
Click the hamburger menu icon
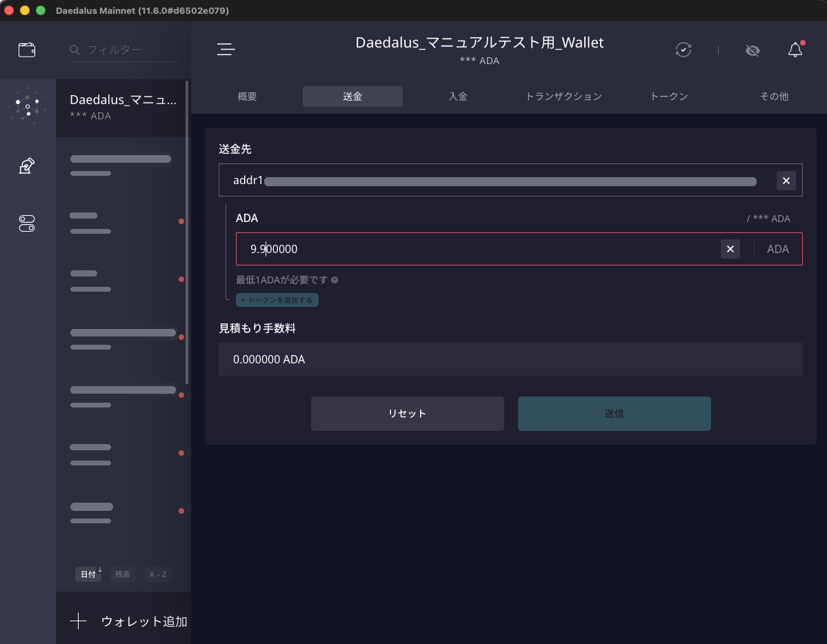(x=226, y=49)
